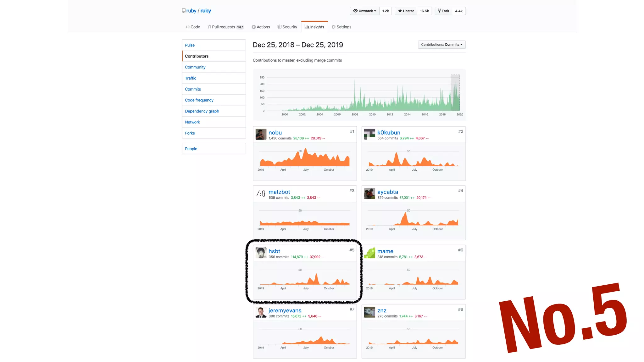This screenshot has height=362, width=644.
Task: Open the Unwatch notifications dropdown
Action: (364, 11)
